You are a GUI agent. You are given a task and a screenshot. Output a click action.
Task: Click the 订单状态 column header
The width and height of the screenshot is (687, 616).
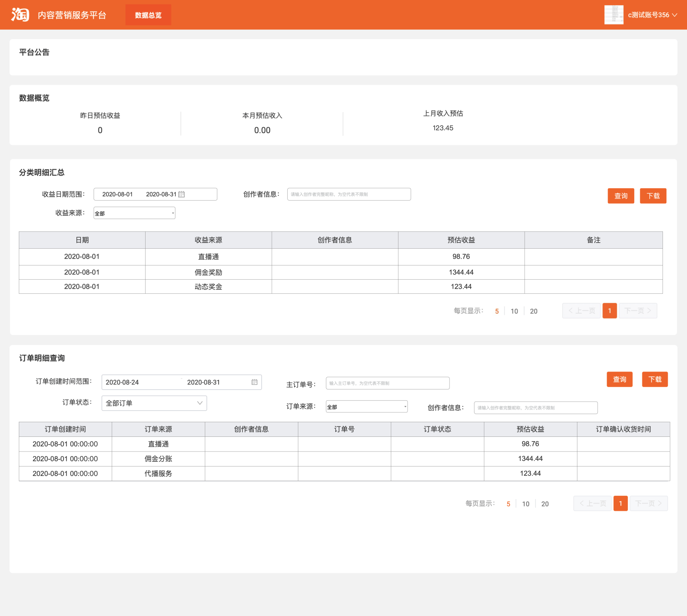tap(438, 429)
